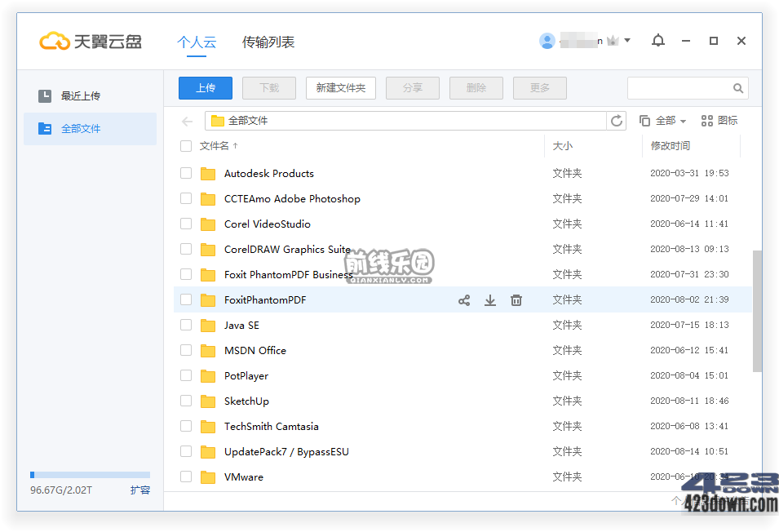This screenshot has width=779, height=532.
Task: Click the Autodesk Products folder icon
Action: click(x=208, y=174)
